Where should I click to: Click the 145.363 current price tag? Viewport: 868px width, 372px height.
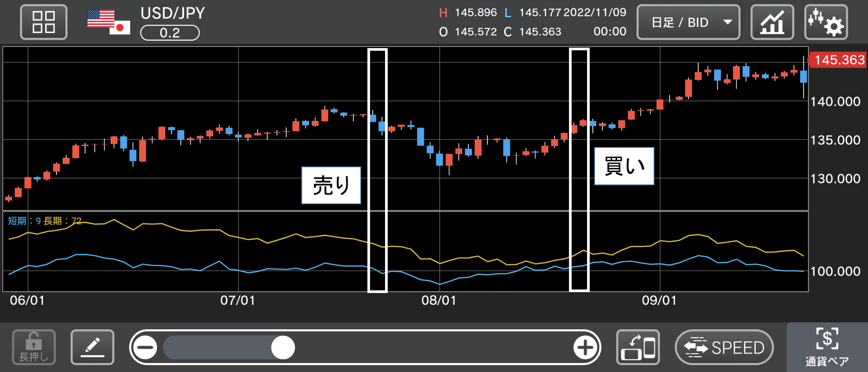click(x=837, y=60)
